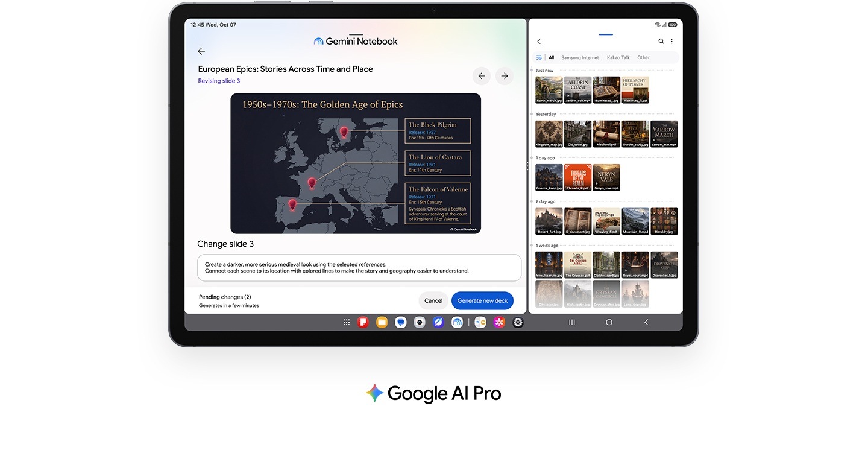
Task: Open the Gemini Notebook taskbar icon
Action: click(x=458, y=323)
